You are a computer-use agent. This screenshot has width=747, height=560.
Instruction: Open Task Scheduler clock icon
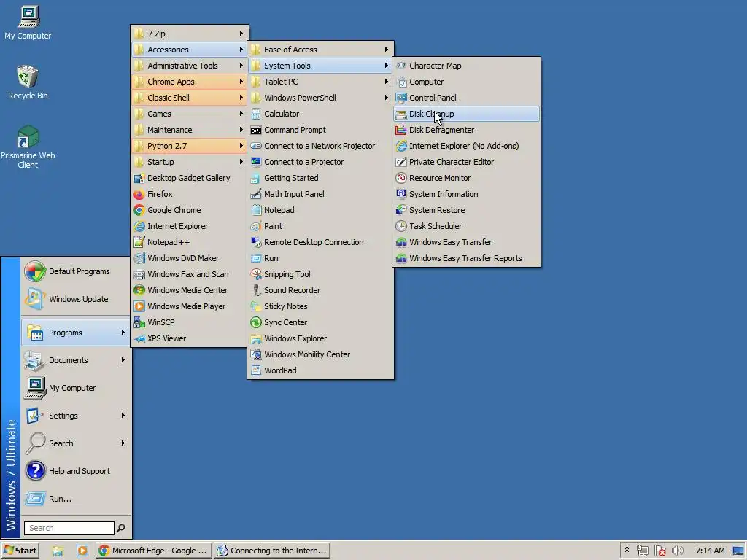tap(401, 226)
